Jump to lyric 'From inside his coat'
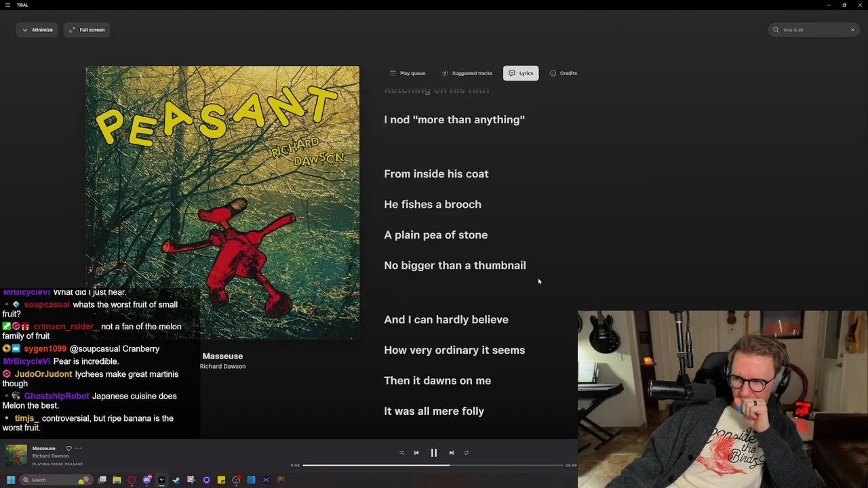The width and height of the screenshot is (868, 488). tap(436, 174)
